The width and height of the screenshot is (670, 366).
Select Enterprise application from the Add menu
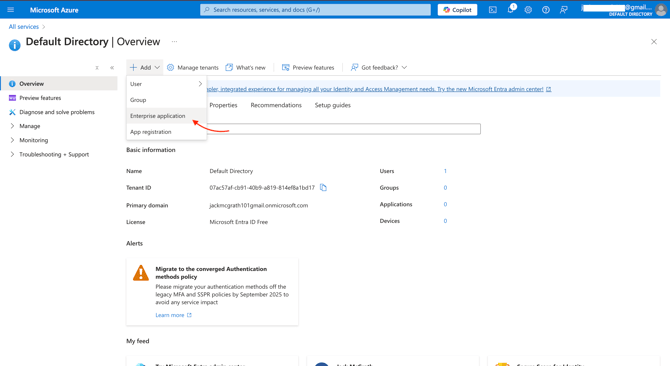(166, 116)
